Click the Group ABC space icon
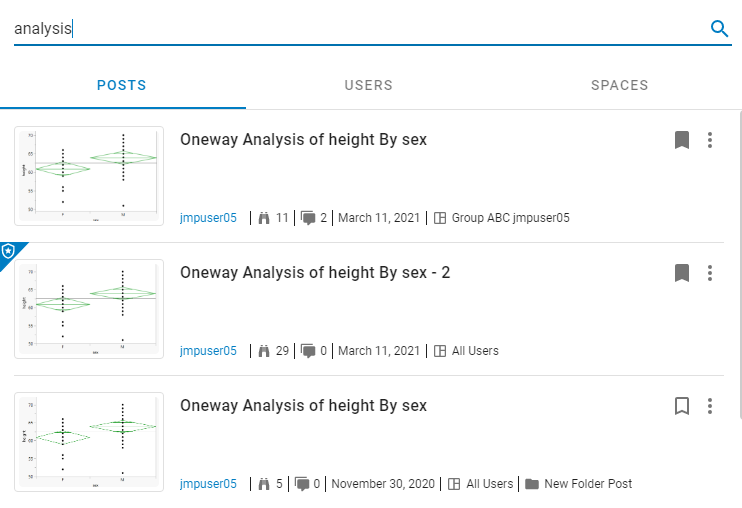The image size is (742, 508). point(440,218)
